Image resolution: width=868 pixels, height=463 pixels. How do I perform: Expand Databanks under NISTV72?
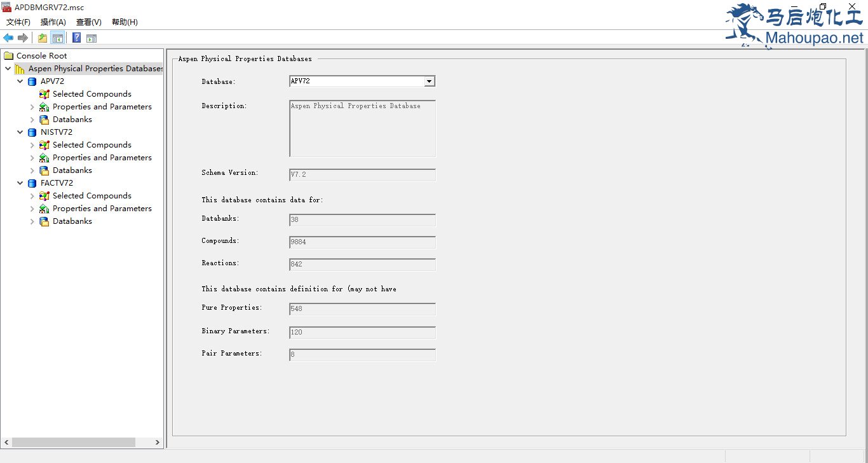click(32, 170)
